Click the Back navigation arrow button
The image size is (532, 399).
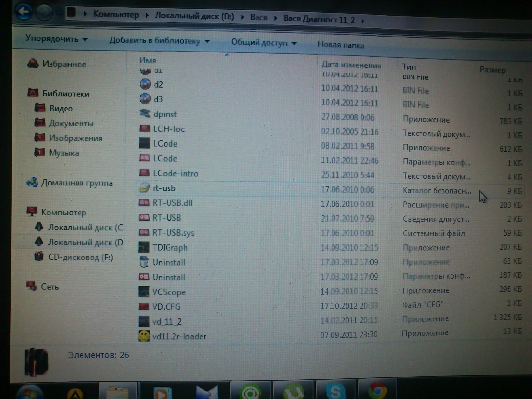[x=23, y=12]
